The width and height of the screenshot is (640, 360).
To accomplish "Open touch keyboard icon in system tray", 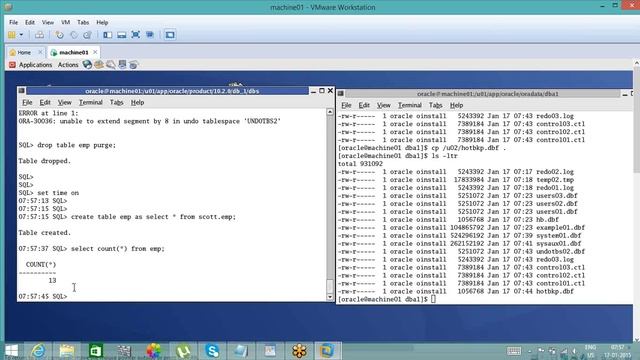I will [513, 351].
